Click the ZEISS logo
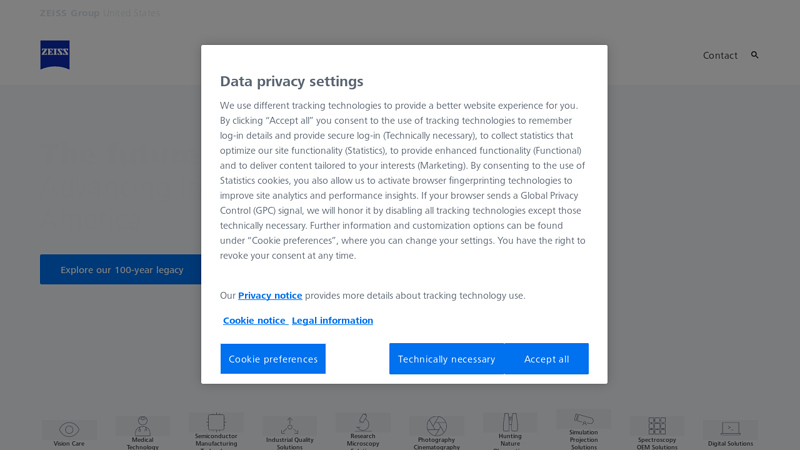Screen dimensions: 800x450 coord(55,55)
